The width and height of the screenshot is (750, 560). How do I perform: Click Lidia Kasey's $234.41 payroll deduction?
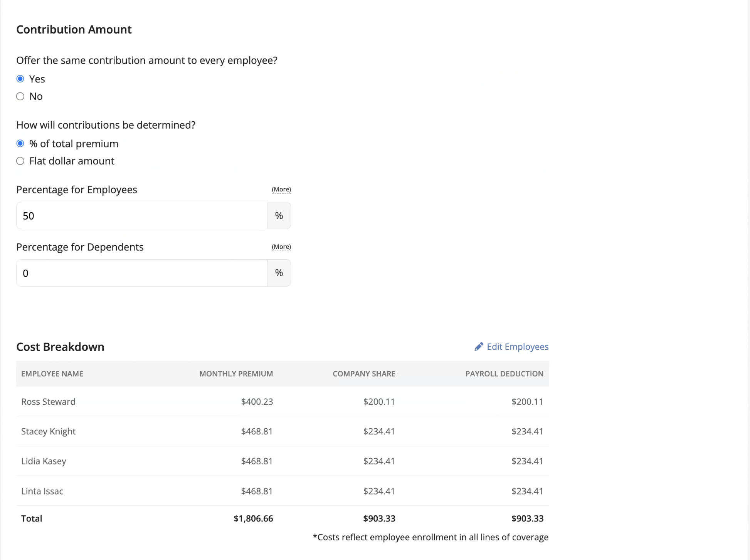point(527,461)
